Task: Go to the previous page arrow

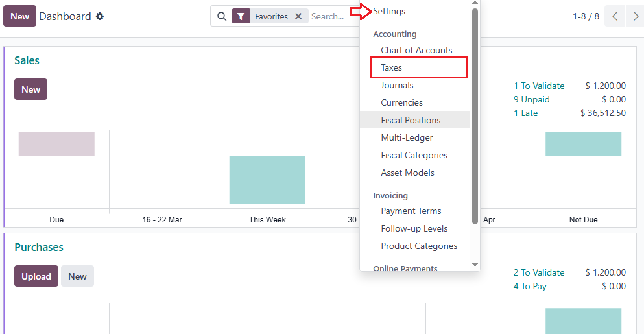Action: (615, 16)
